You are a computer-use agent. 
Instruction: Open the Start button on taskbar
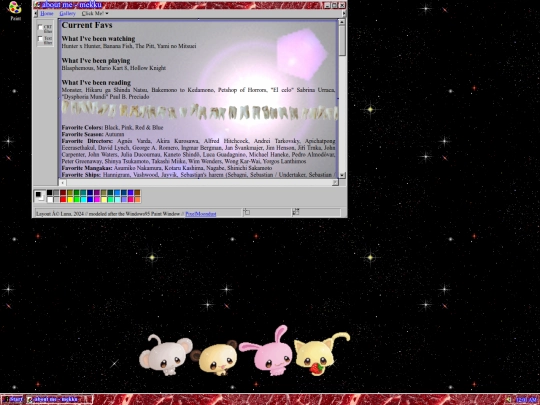pos(13,399)
